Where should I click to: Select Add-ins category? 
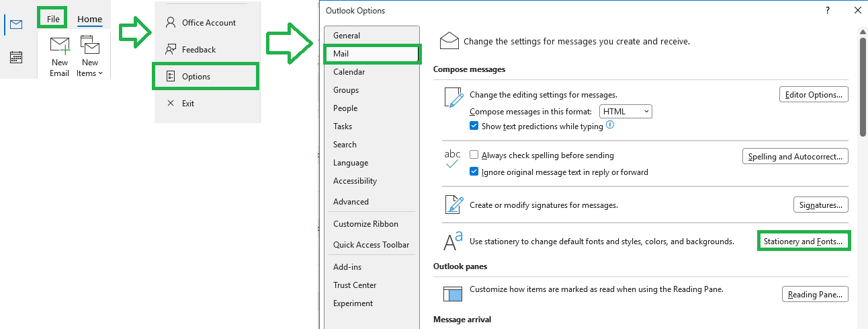click(x=372, y=266)
